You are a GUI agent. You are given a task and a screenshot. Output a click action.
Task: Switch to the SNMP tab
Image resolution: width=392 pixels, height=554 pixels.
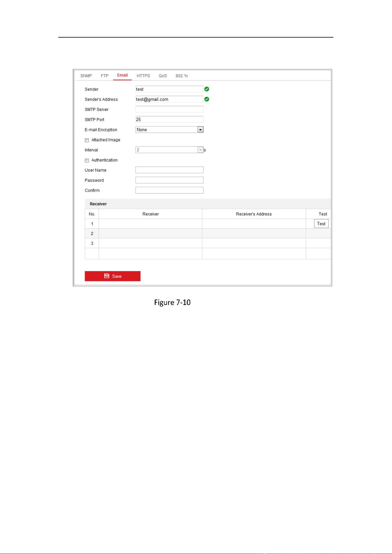click(x=86, y=76)
